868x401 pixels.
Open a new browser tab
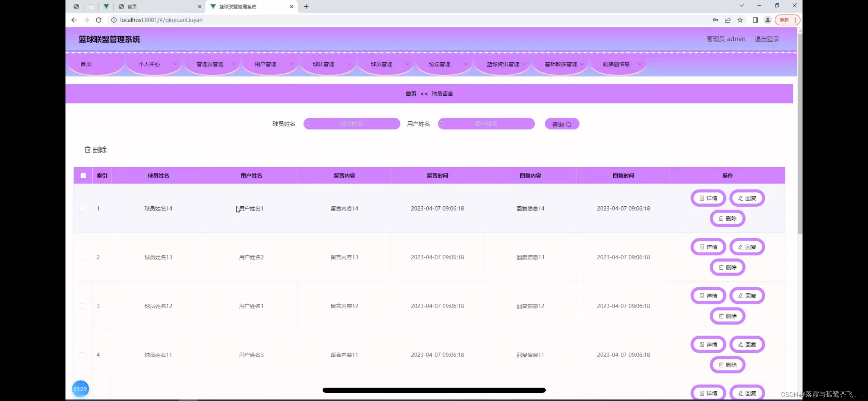(306, 7)
